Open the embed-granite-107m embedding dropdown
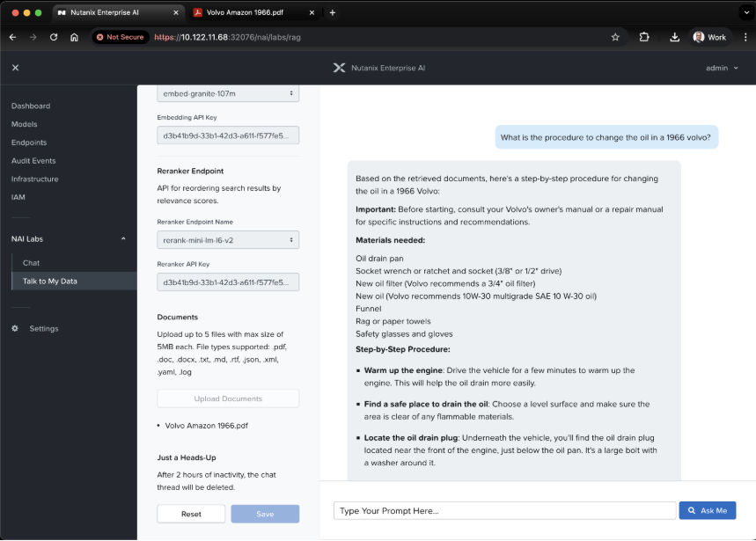 [x=228, y=93]
